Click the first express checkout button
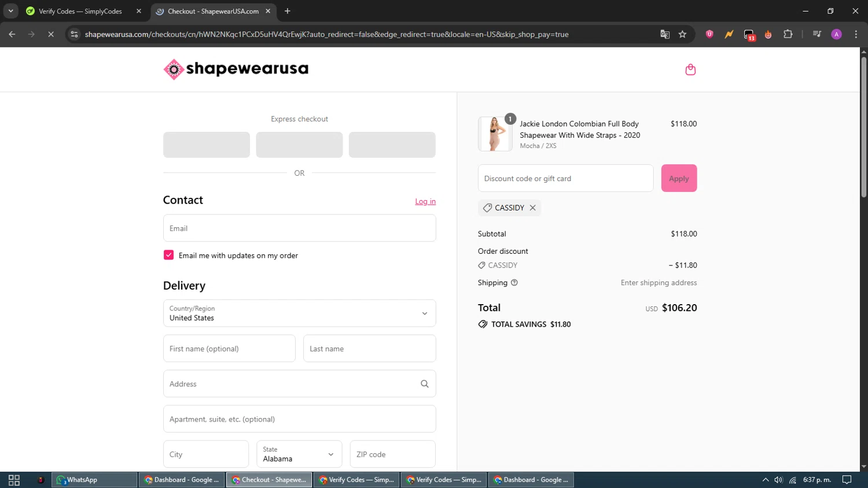The height and width of the screenshot is (488, 868). click(207, 145)
